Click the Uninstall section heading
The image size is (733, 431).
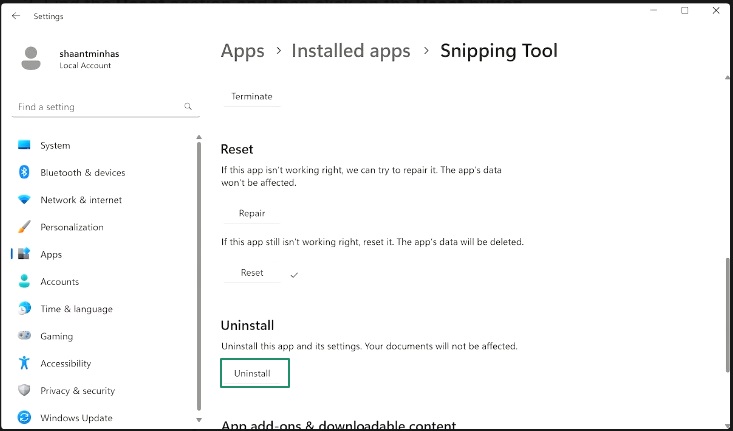tap(247, 325)
